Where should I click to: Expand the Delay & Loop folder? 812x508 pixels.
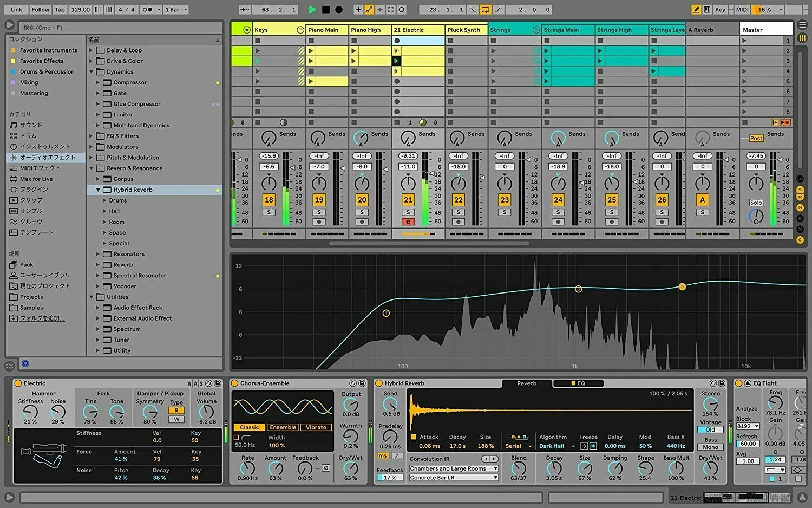coord(91,50)
